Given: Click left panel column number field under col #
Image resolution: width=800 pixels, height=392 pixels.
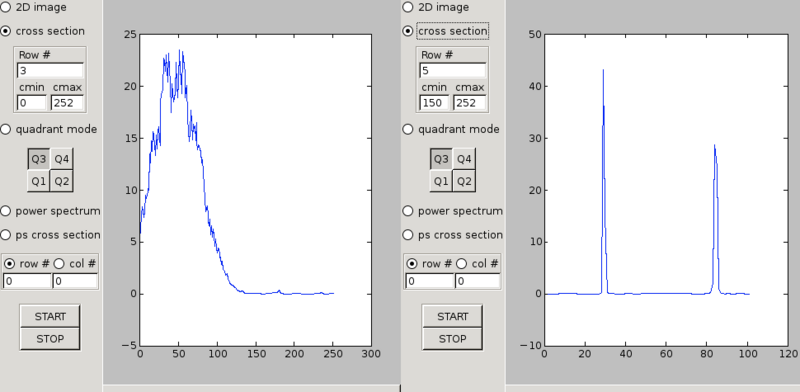Looking at the screenshot, I should tap(74, 281).
